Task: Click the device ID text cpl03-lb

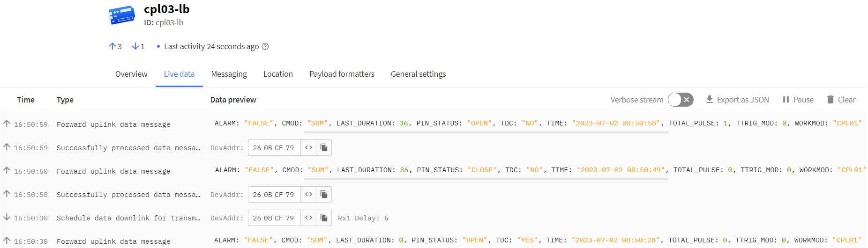Action: pyautogui.click(x=169, y=22)
